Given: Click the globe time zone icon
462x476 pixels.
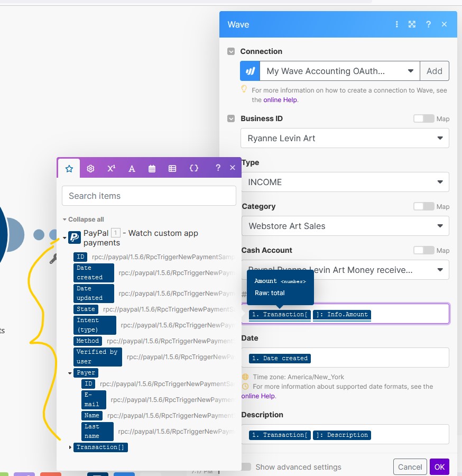Looking at the screenshot, I should [x=245, y=377].
